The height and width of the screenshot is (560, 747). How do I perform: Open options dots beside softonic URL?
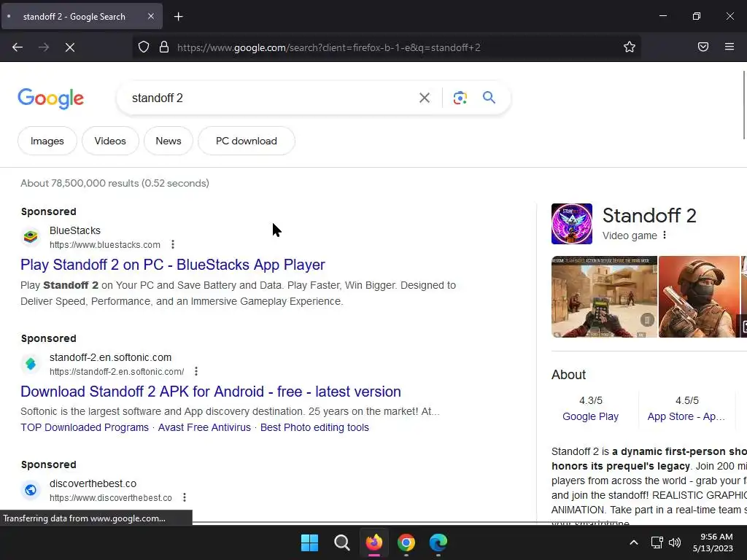pyautogui.click(x=196, y=371)
